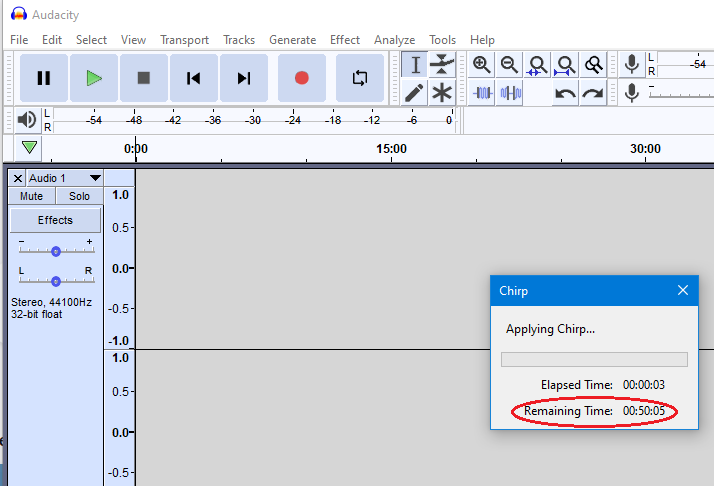The image size is (714, 486).
Task: Select the Multi-tool asterisk
Action: 442,93
